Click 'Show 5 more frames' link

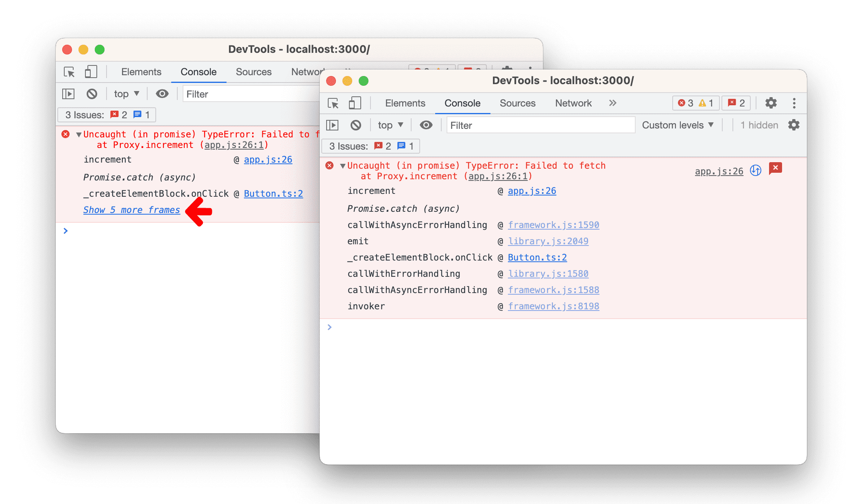click(x=131, y=209)
